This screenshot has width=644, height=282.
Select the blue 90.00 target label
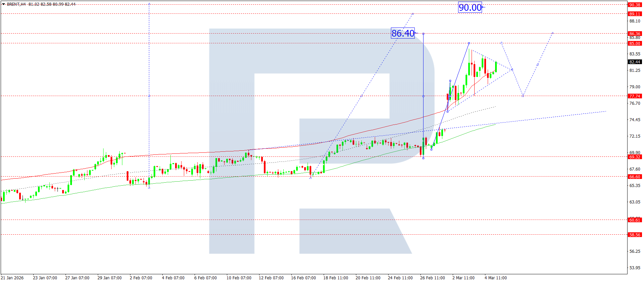(470, 7)
